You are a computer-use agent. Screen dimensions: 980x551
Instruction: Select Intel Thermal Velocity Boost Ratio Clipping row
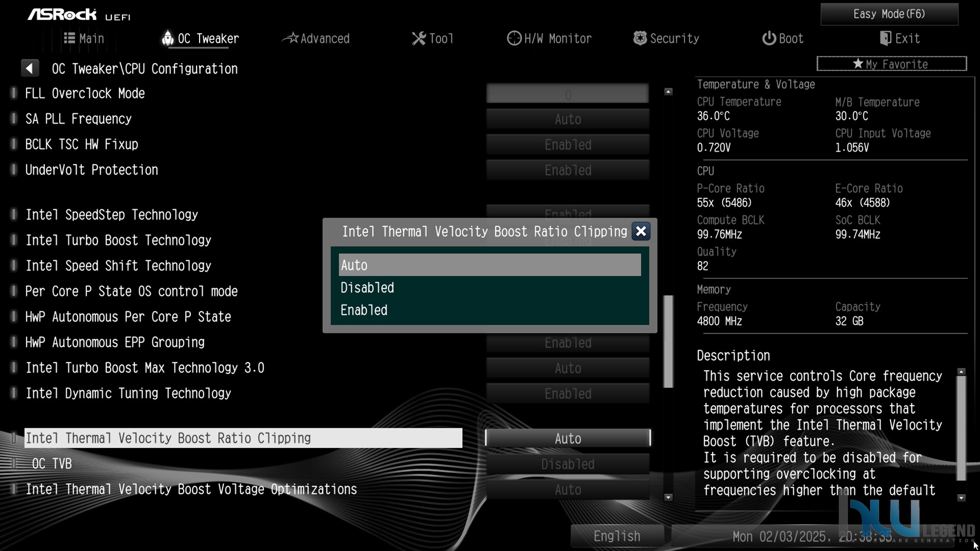click(243, 438)
